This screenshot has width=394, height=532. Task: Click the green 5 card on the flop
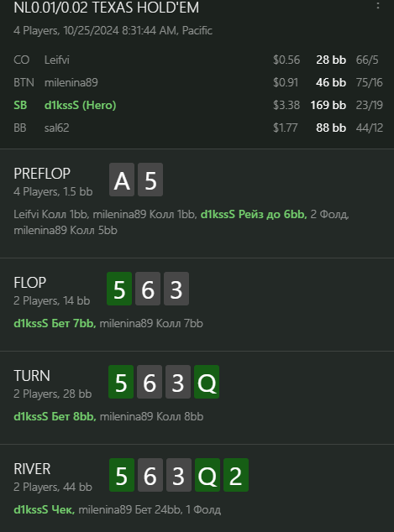tap(119, 289)
